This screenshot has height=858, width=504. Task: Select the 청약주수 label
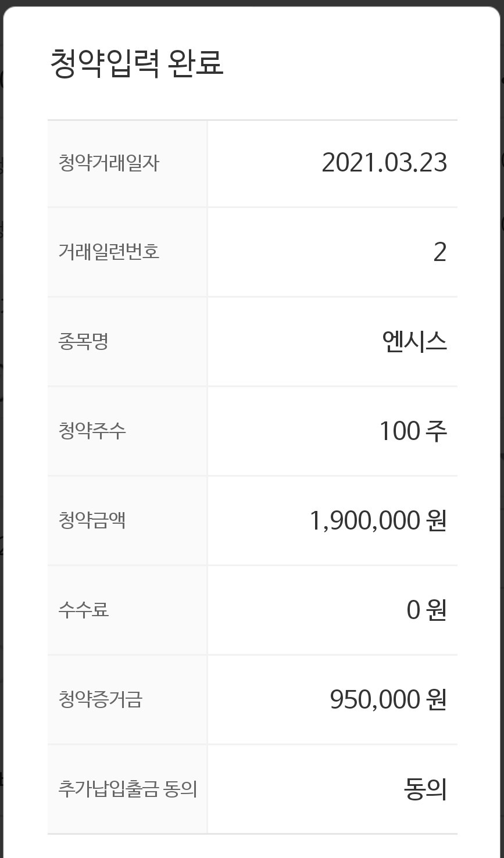tap(92, 431)
